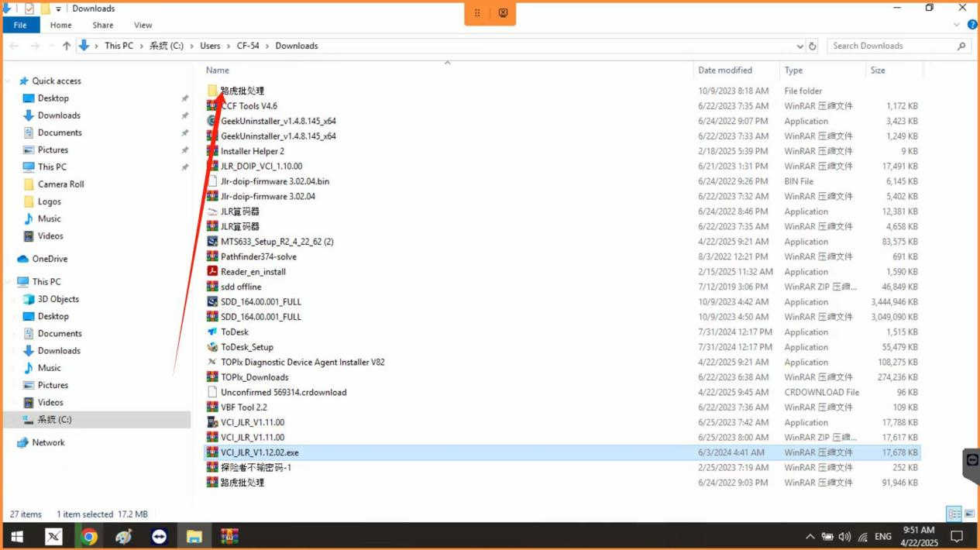Select file named VBF Tool 2.2

(x=243, y=407)
